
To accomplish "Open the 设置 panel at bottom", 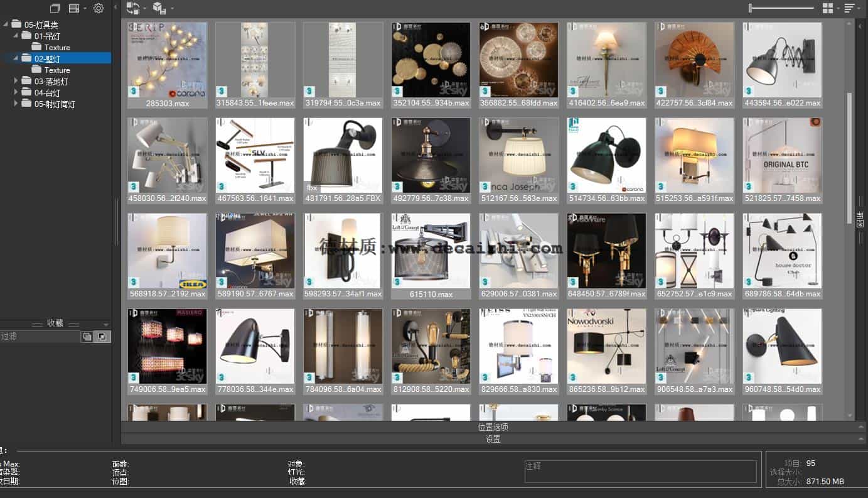I will tap(493, 438).
